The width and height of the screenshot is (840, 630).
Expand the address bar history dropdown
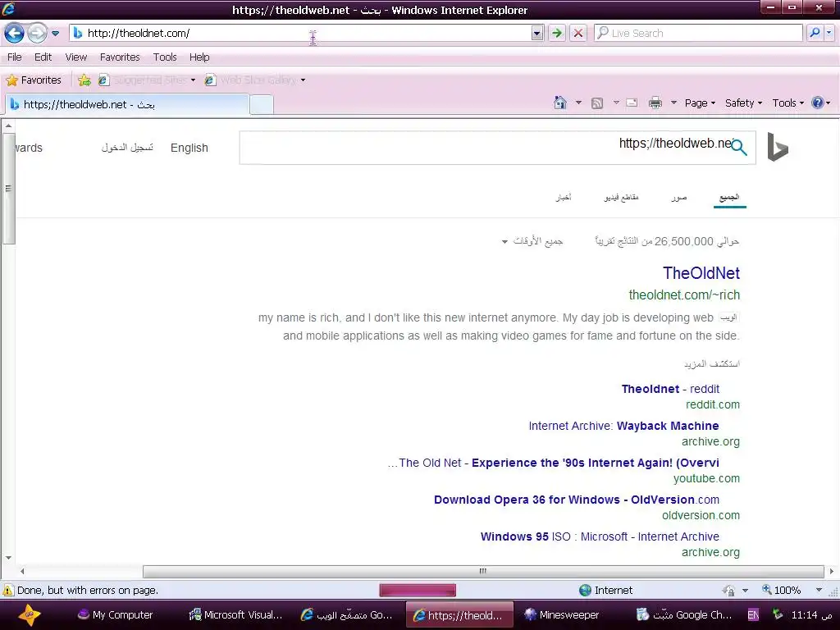[x=536, y=33]
